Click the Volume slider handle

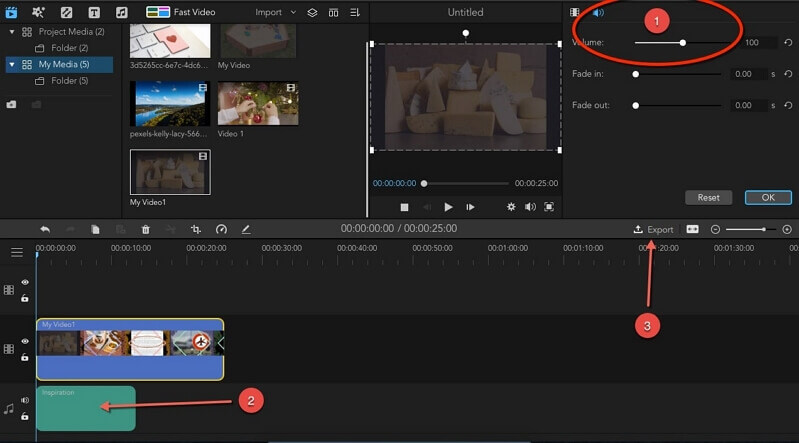(x=682, y=43)
